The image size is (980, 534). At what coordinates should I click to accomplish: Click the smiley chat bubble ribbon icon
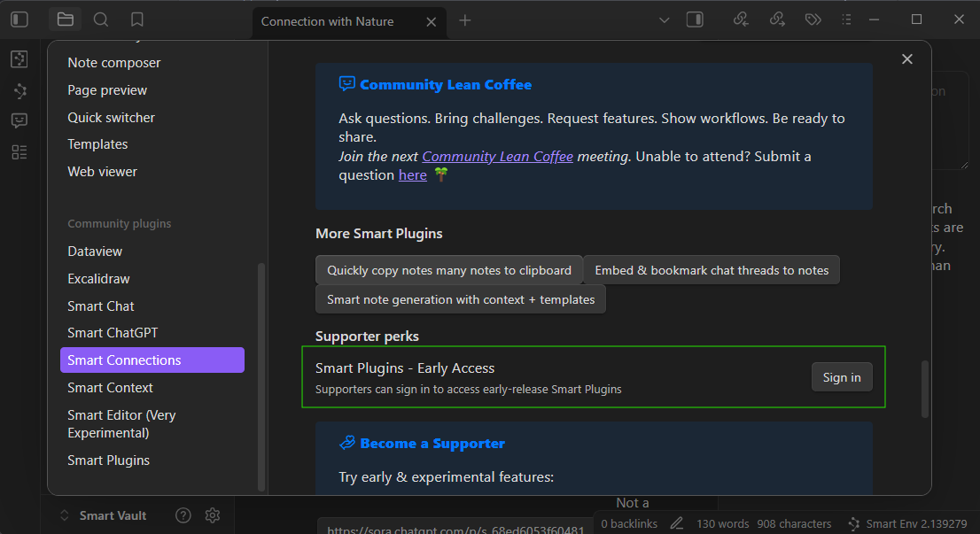19,120
